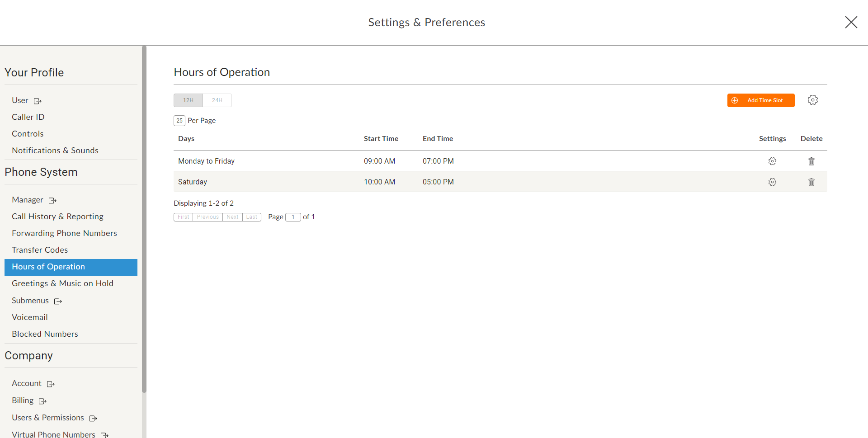
Task: Open Call History & Reporting
Action: 57,217
